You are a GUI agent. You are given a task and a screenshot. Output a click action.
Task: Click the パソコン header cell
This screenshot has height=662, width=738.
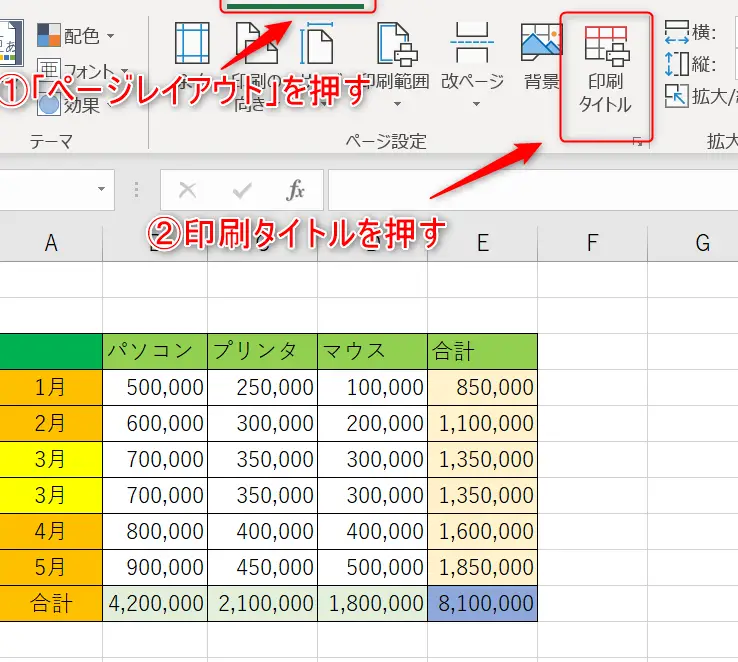155,351
